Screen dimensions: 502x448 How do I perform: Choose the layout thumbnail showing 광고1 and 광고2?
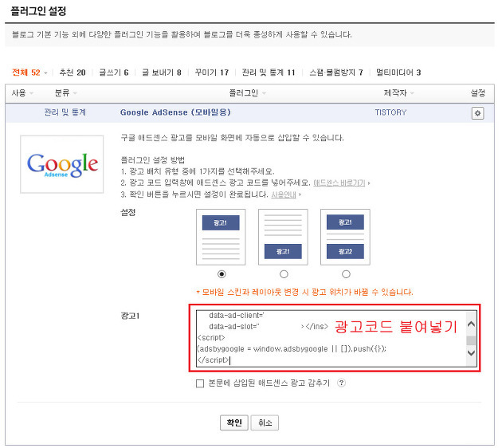(x=345, y=237)
